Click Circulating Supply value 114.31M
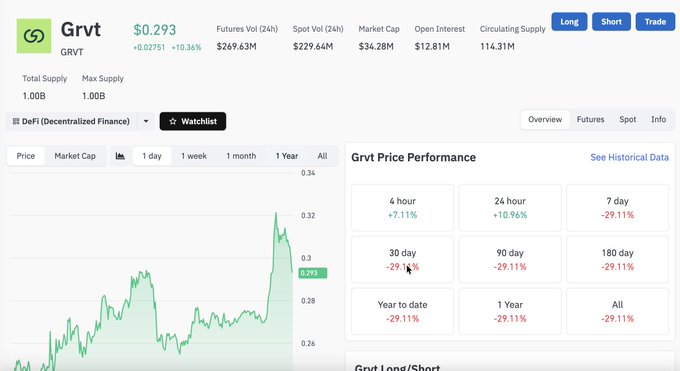The image size is (680, 371). [x=497, y=46]
